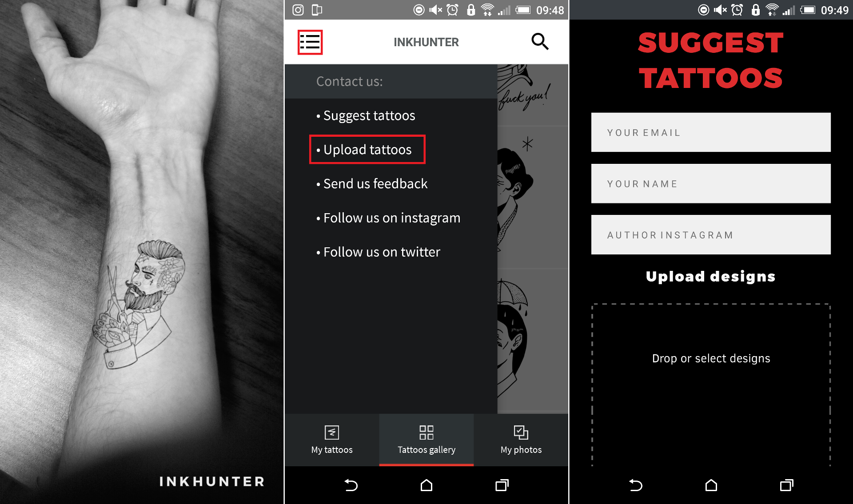The image size is (853, 504).
Task: Select the My photos tab icon
Action: 520,432
